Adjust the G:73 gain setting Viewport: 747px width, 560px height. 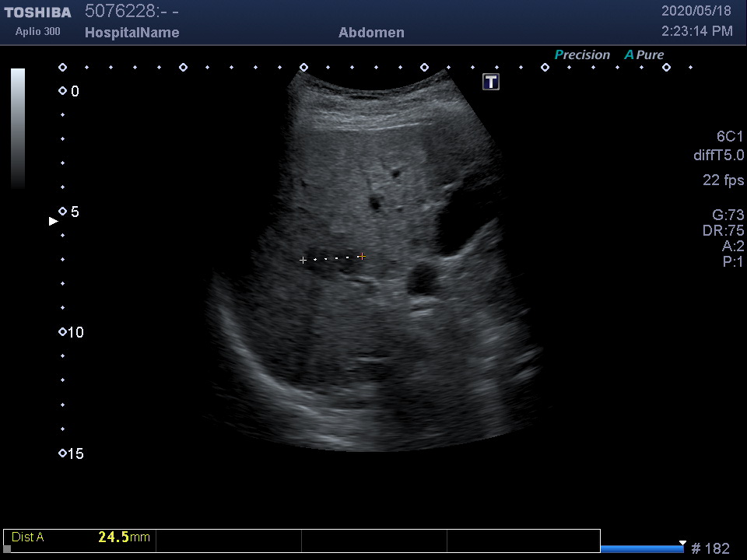tap(728, 215)
